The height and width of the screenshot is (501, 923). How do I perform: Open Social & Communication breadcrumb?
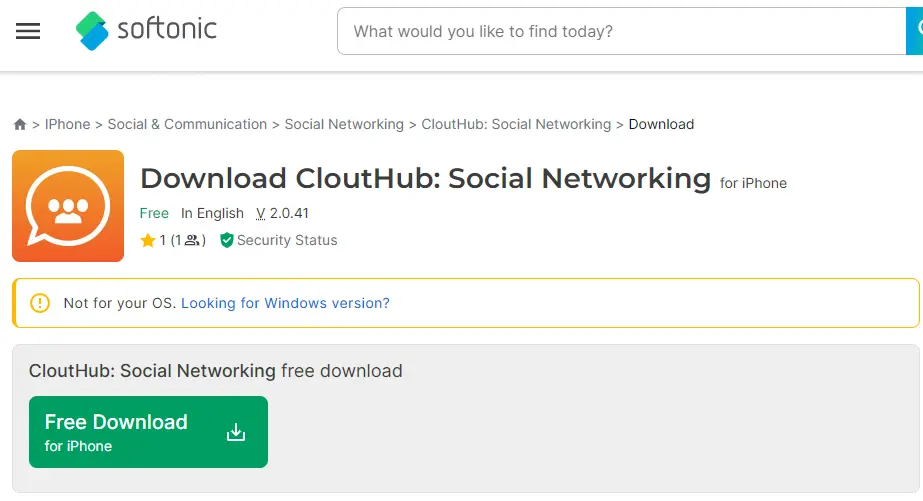(187, 124)
